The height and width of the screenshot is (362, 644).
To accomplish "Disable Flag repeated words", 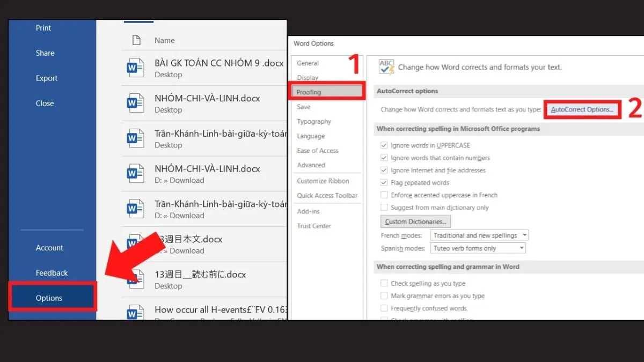I will [x=384, y=182].
